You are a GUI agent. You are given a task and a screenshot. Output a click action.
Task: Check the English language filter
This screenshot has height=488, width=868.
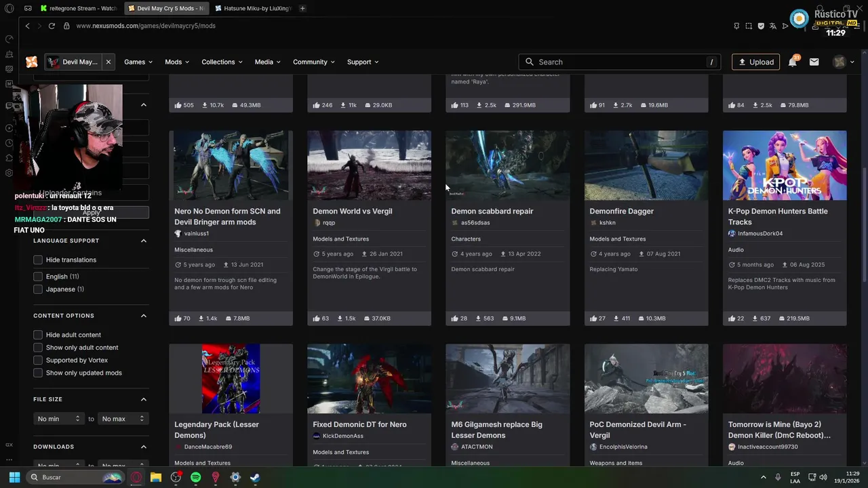38,277
